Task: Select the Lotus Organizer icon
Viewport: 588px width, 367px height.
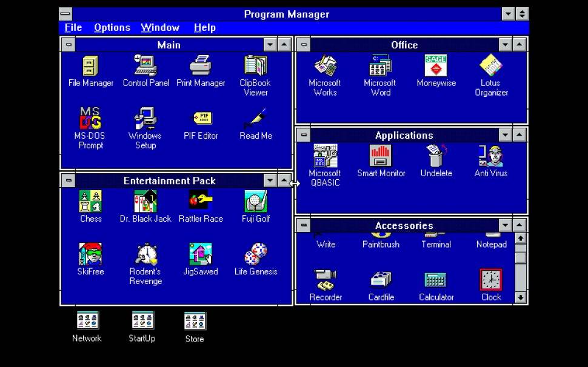Action: click(x=491, y=66)
